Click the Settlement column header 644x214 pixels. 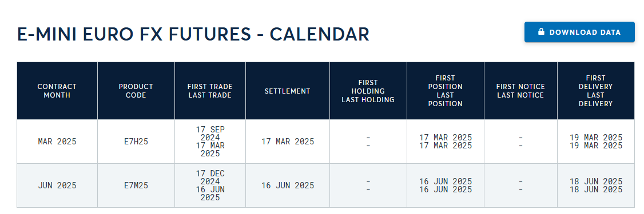pyautogui.click(x=288, y=91)
